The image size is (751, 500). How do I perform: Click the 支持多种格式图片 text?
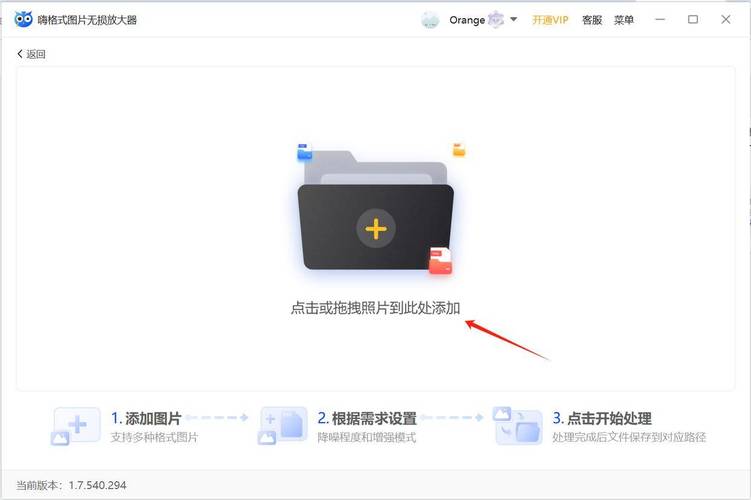pos(154,437)
